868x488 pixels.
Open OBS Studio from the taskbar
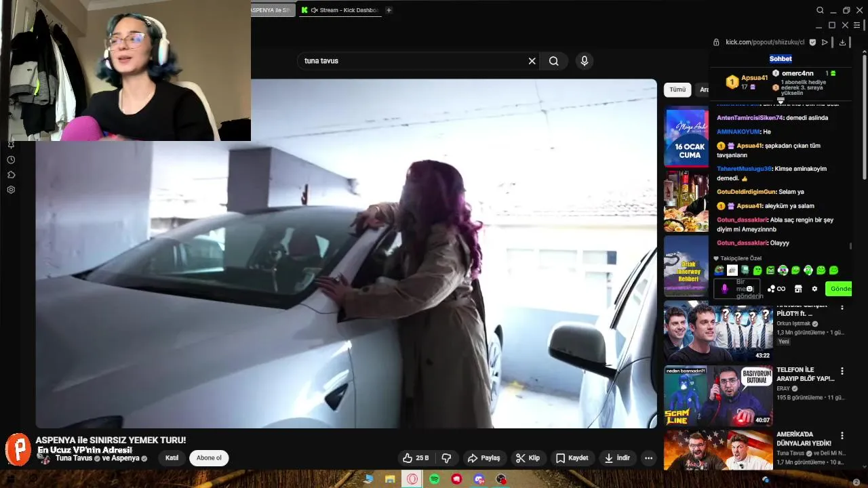[500, 479]
